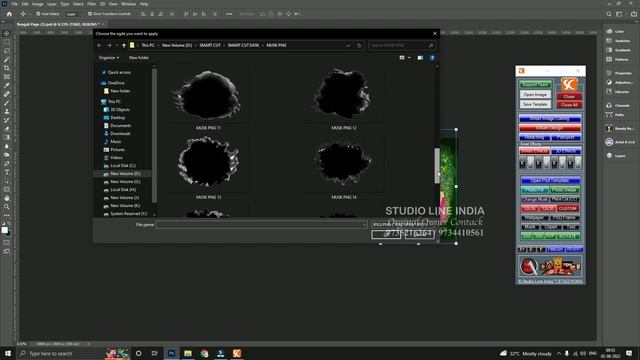
Task: Toggle the preview pane in file dialog
Action: pos(420,58)
